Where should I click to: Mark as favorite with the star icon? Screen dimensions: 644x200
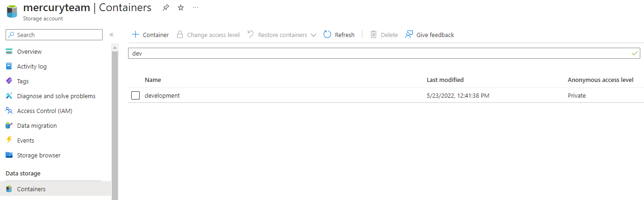point(181,7)
